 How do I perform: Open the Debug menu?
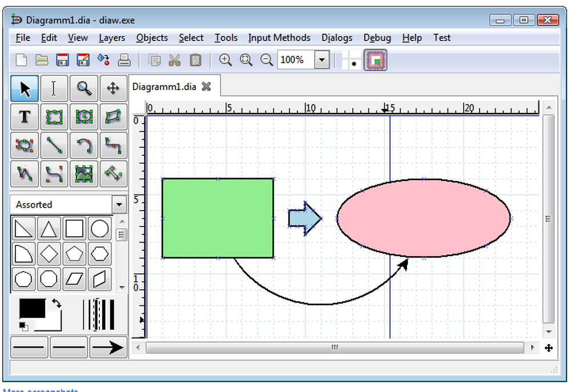pos(377,38)
